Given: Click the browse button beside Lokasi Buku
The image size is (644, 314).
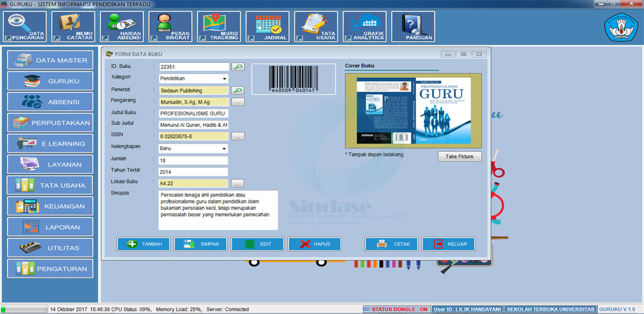Looking at the screenshot, I should coord(238,183).
